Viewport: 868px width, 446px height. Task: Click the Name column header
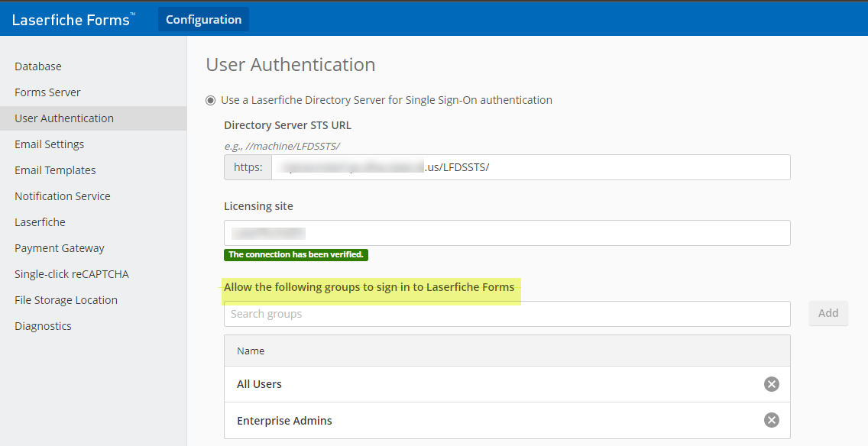[251, 351]
